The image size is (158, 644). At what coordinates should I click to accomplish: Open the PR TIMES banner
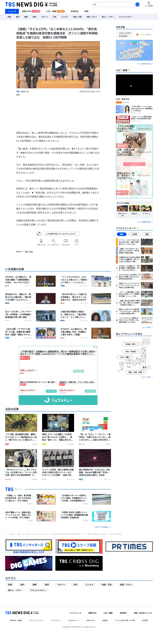click(129, 546)
